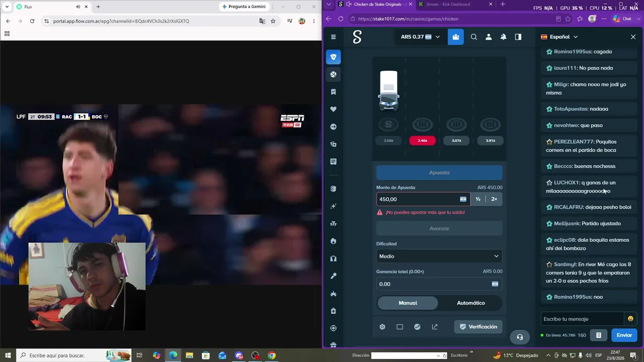
Task: Select Automático betting mode
Action: click(x=471, y=303)
